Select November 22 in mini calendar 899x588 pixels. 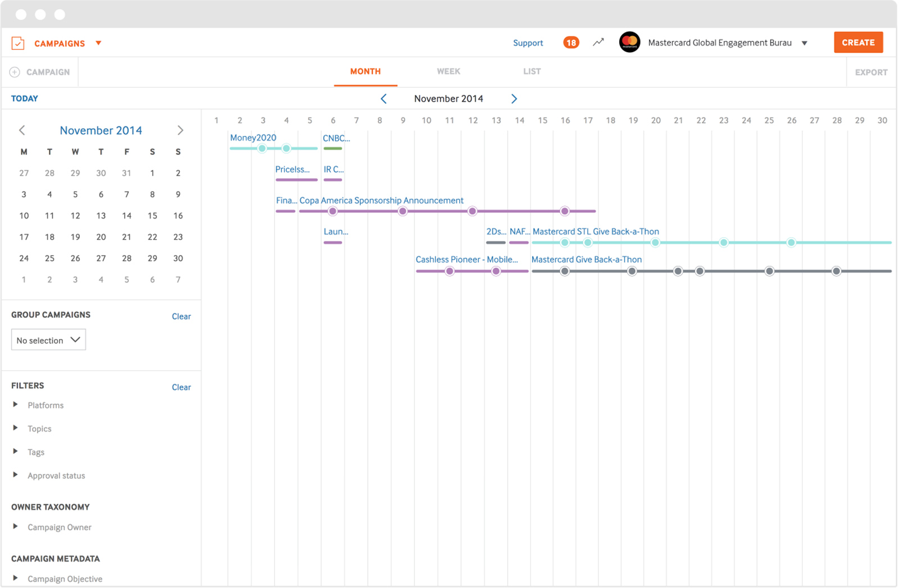pos(152,237)
